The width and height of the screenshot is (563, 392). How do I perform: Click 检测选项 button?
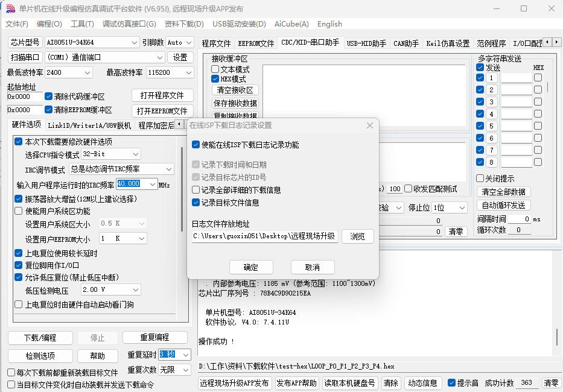point(40,356)
